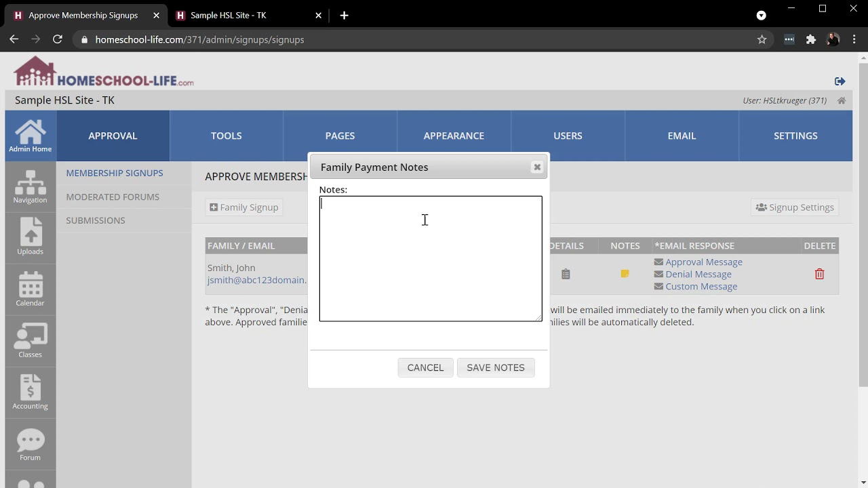Click the page vertical scrollbar

[x=863, y=224]
